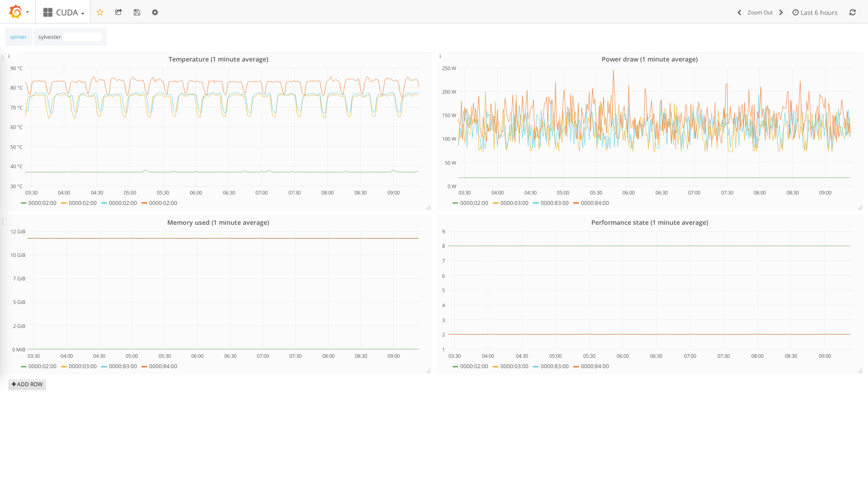The image size is (868, 488).
Task: Grab the Power draw panel resize handle
Action: (860, 208)
